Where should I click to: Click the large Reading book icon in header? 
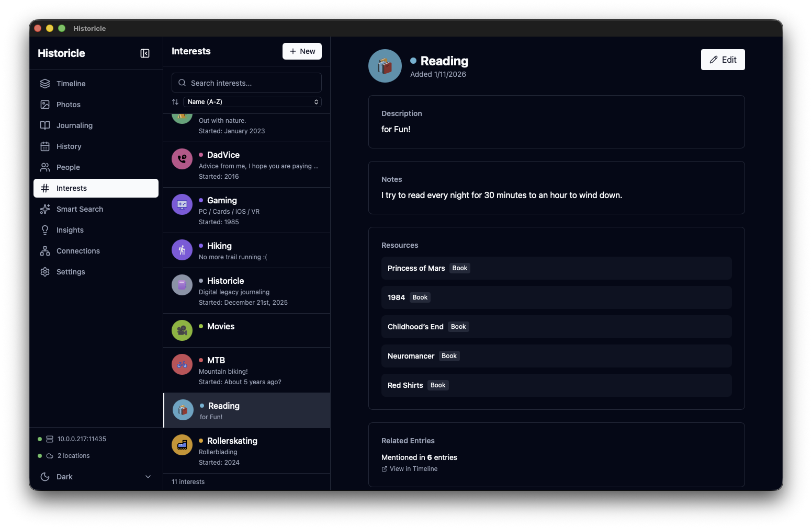tap(385, 66)
